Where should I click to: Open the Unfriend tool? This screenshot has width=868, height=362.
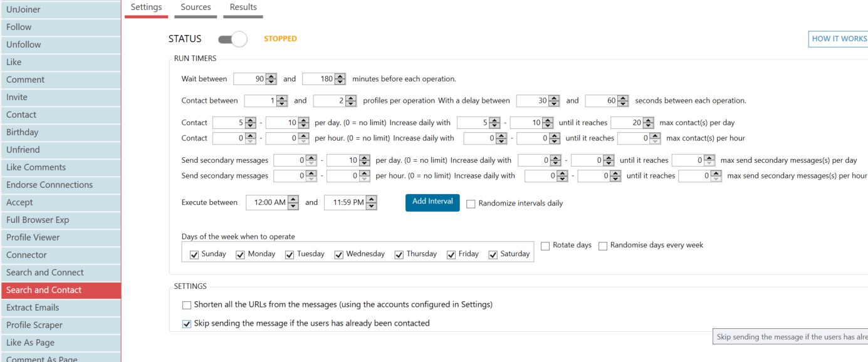(x=60, y=150)
